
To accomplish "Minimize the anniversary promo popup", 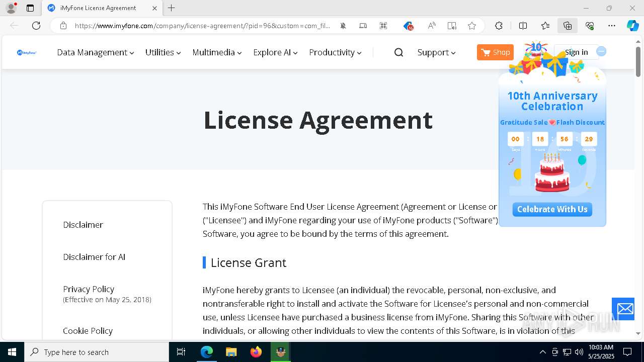I will [x=601, y=51].
